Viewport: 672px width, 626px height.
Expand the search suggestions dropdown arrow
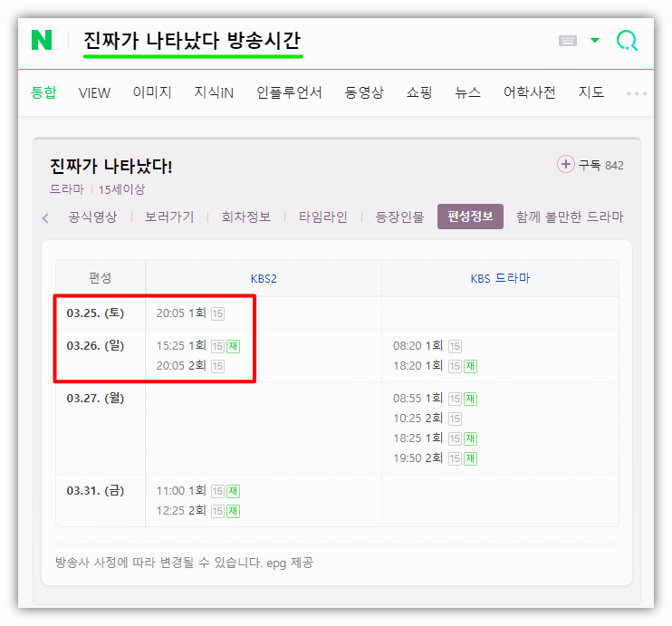595,40
